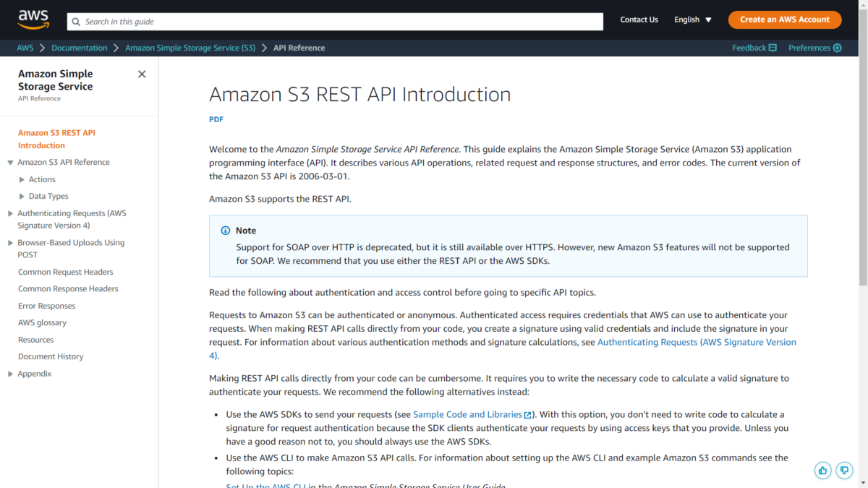Expand the Appendix section
The image size is (868, 488).
click(10, 373)
